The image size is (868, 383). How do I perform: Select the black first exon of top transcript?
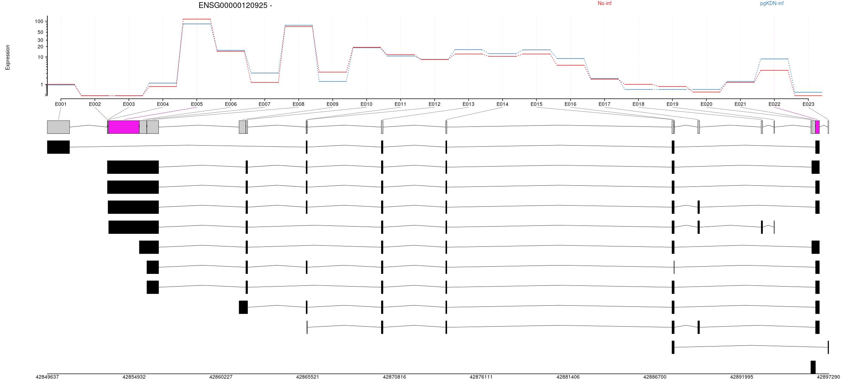(x=58, y=147)
